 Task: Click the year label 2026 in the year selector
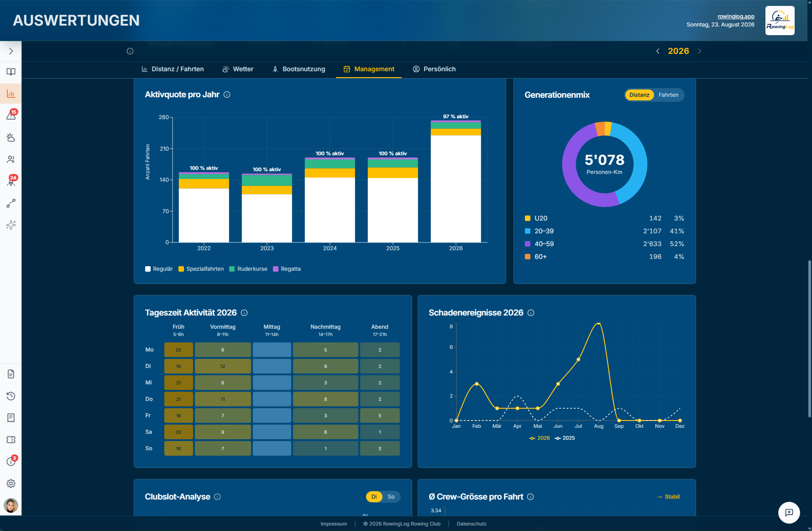point(678,51)
